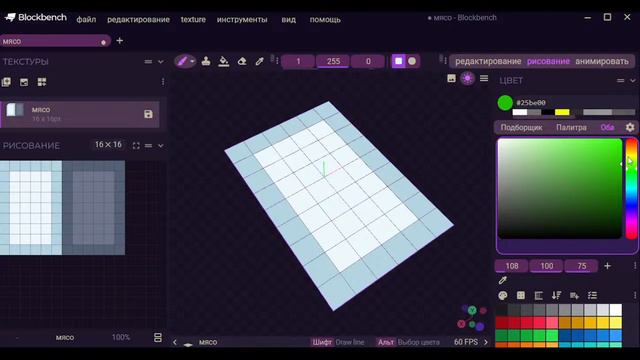The height and width of the screenshot is (360, 640).
Task: Show the Палитра color view
Action: coord(571,127)
